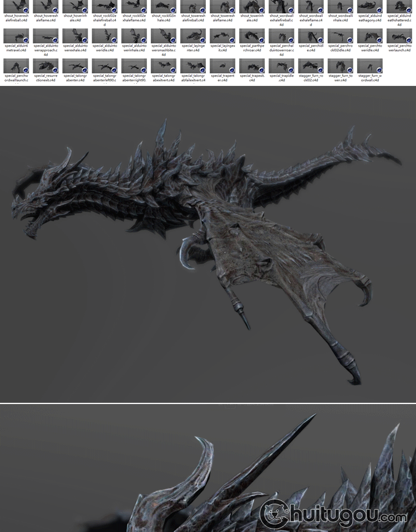Click the special_talongrabfailexitvert file thumbnail
The width and height of the screenshot is (416, 532).
193,66
